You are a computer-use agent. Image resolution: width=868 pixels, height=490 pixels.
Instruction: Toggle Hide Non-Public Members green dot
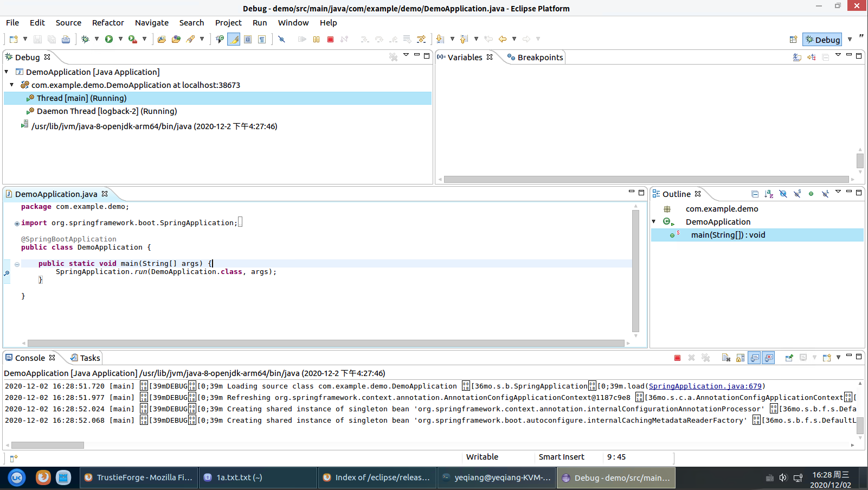(x=811, y=194)
